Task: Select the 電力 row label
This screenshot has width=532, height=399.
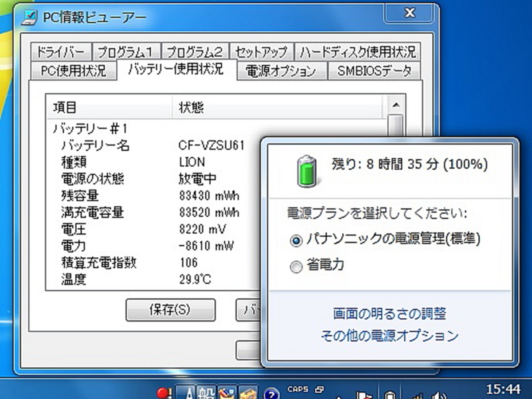Action: tap(73, 246)
